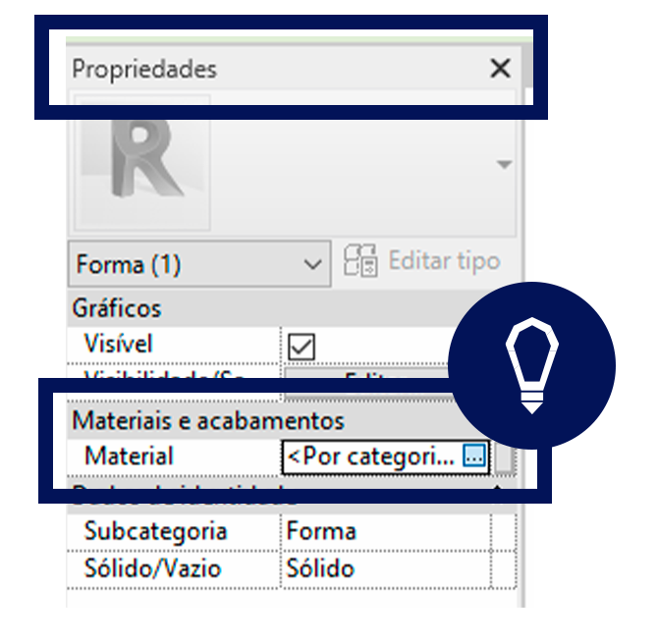658x644 pixels.
Task: Click the Revit R logo thumbnail
Action: 141,163
